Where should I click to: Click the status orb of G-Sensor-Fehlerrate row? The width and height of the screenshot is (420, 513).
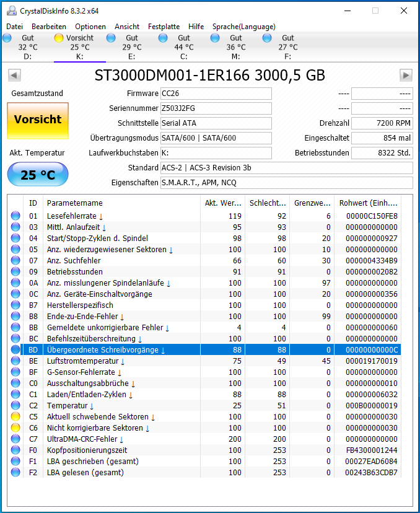(x=15, y=372)
